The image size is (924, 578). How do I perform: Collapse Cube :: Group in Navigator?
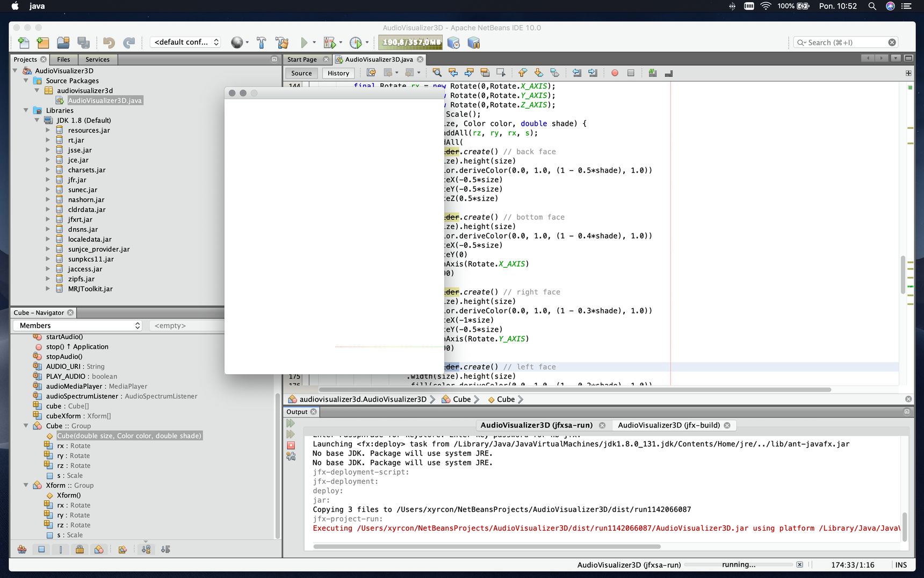(26, 426)
